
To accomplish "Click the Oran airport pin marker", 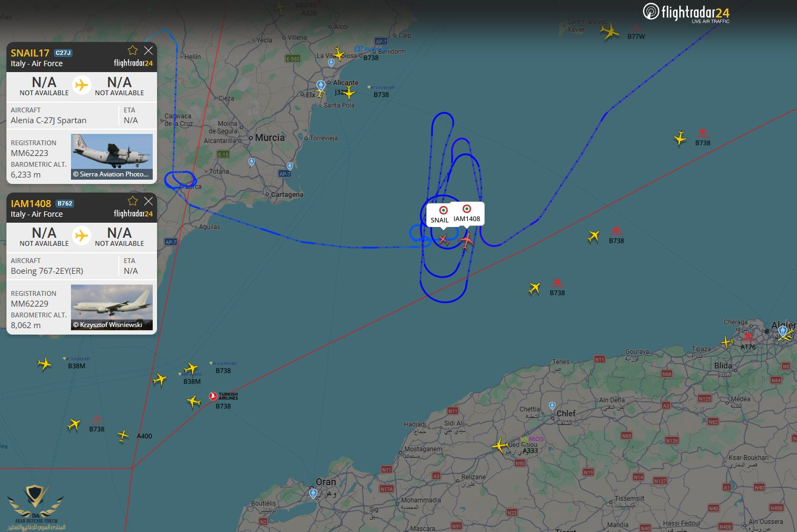I will point(314,493).
